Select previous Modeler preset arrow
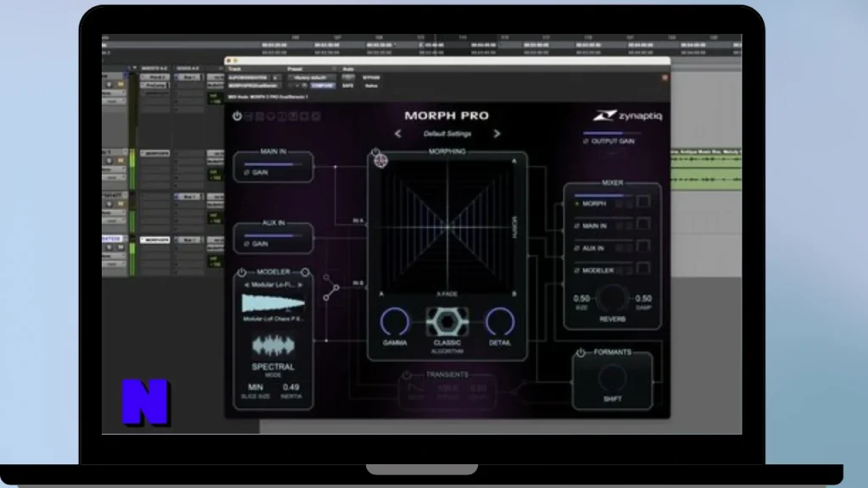This screenshot has height=488, width=868. coord(247,285)
